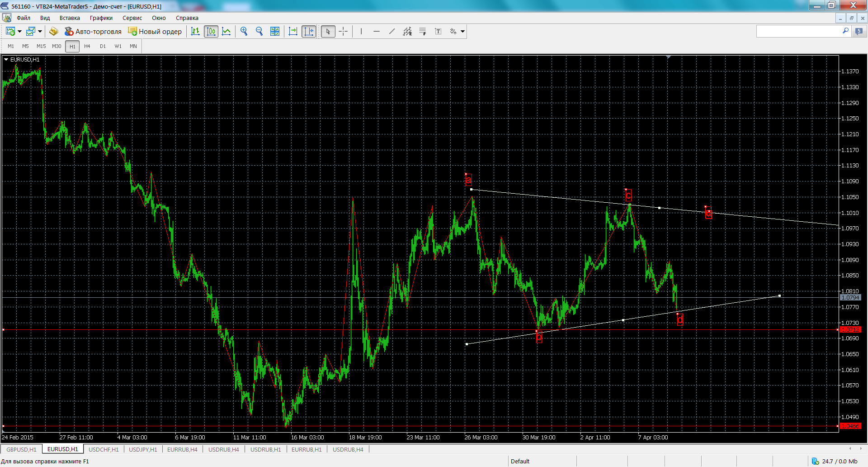Select the H4 timeframe button
The width and height of the screenshot is (868, 467).
coord(87,46)
